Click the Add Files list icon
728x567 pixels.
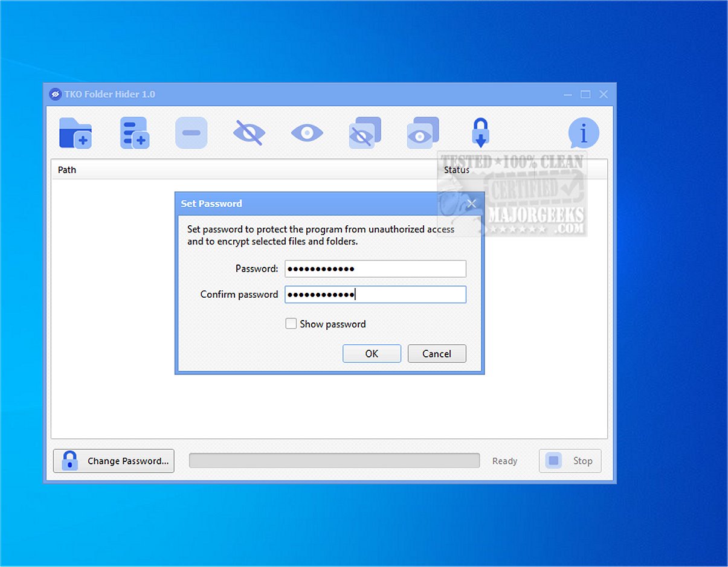coord(134,133)
